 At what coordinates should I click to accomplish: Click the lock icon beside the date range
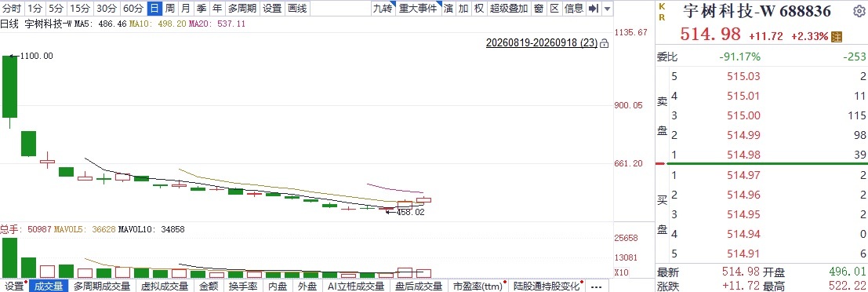click(605, 42)
